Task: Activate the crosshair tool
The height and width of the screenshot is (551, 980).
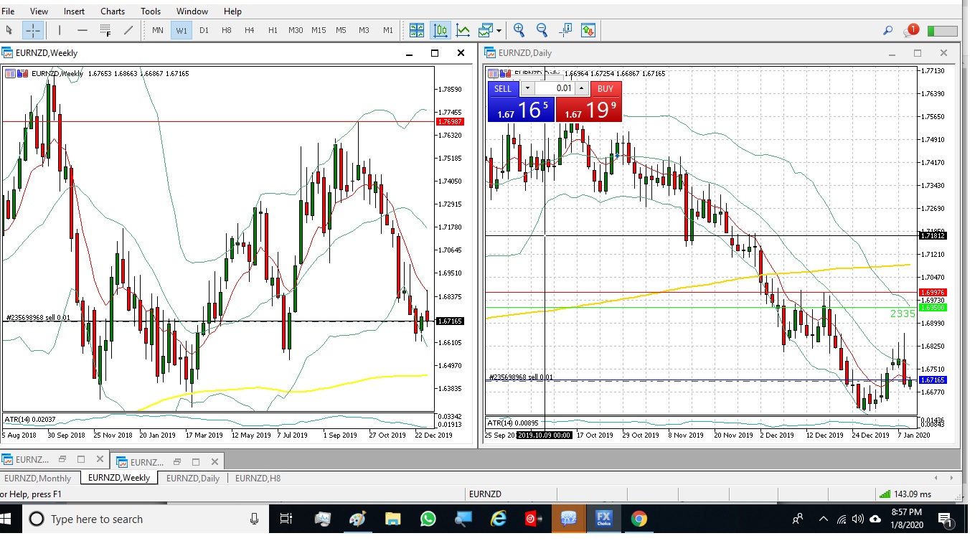Action: tap(33, 30)
